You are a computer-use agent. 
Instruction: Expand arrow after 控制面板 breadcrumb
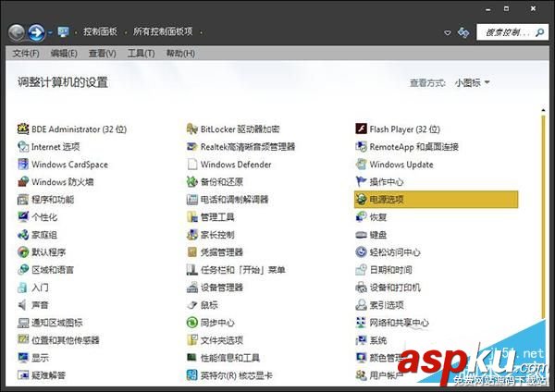125,32
